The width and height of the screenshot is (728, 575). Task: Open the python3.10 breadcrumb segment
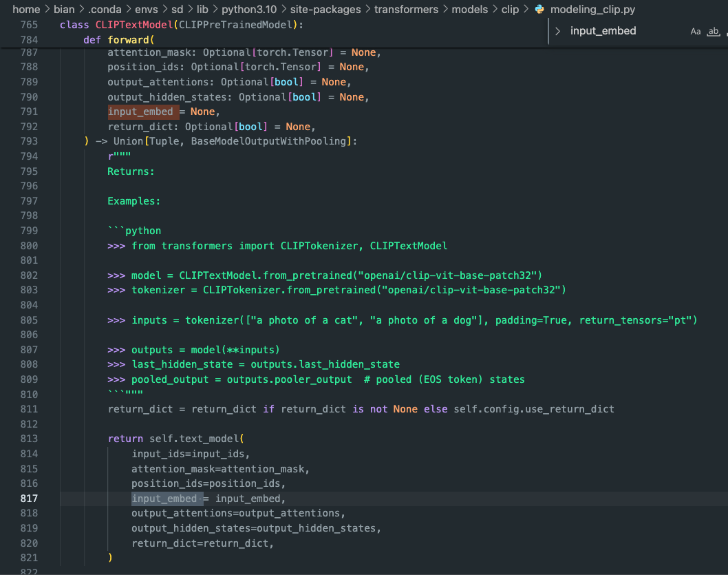coord(249,9)
